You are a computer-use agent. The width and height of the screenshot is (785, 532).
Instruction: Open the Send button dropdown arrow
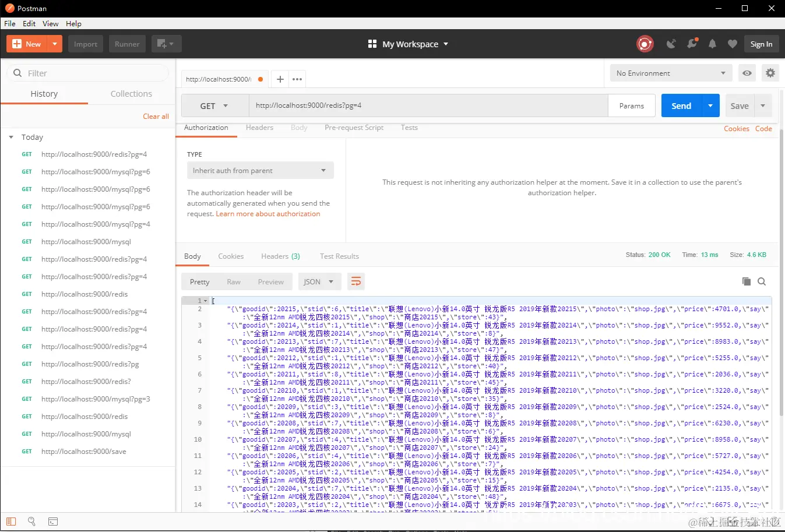tap(710, 106)
